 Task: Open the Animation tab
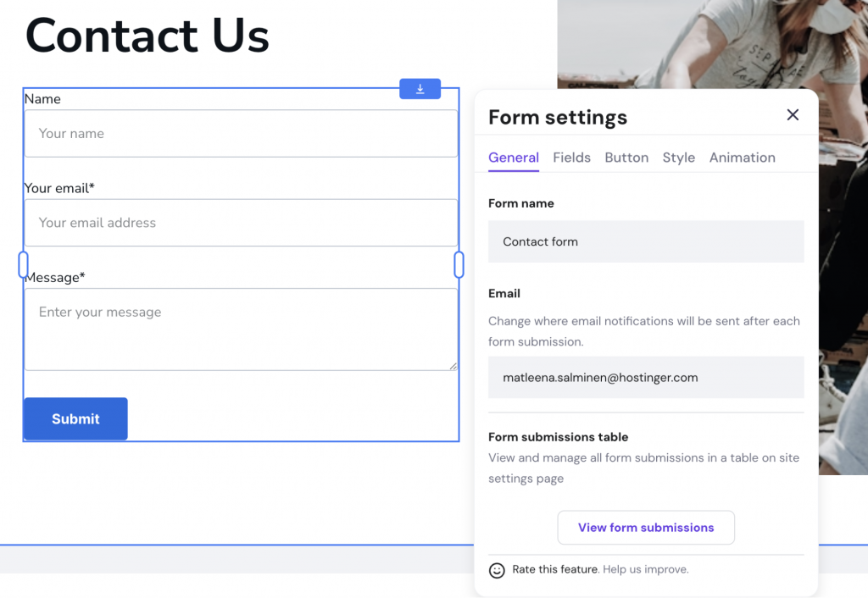tap(743, 158)
